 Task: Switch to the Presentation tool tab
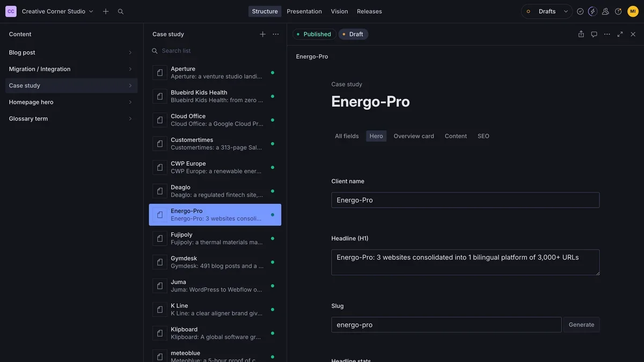tap(304, 11)
